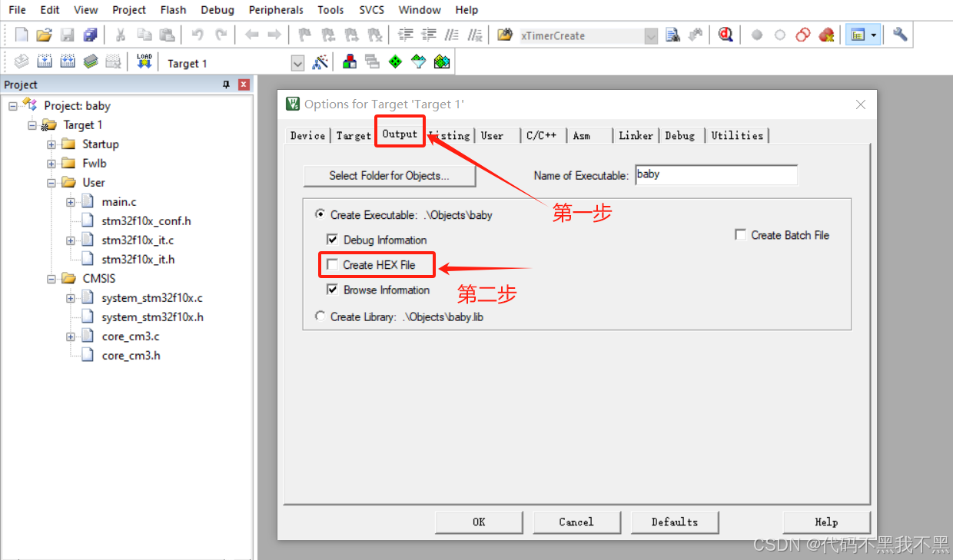Click the New file toolbar icon
The width and height of the screenshot is (953, 560).
tap(22, 35)
